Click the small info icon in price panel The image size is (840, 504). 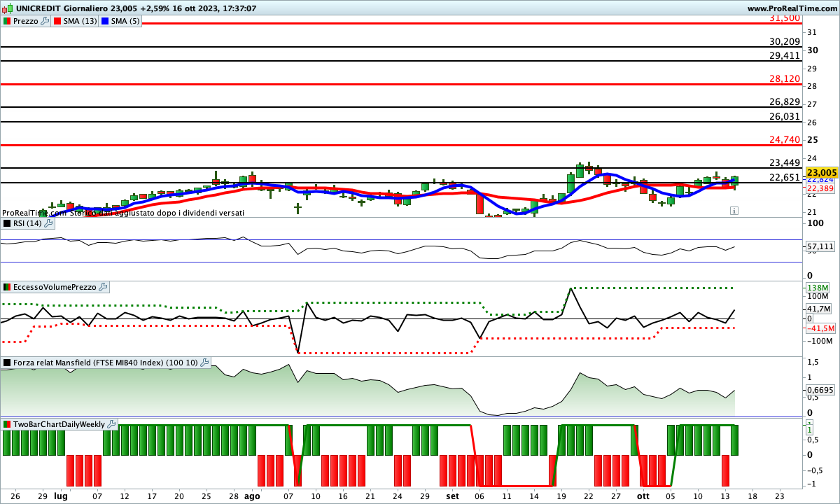[734, 210]
